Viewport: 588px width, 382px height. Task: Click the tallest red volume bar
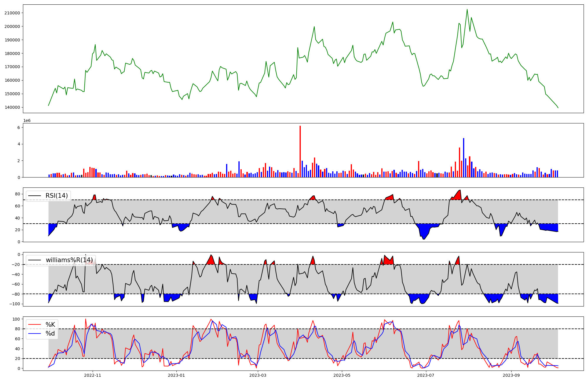coord(300,151)
